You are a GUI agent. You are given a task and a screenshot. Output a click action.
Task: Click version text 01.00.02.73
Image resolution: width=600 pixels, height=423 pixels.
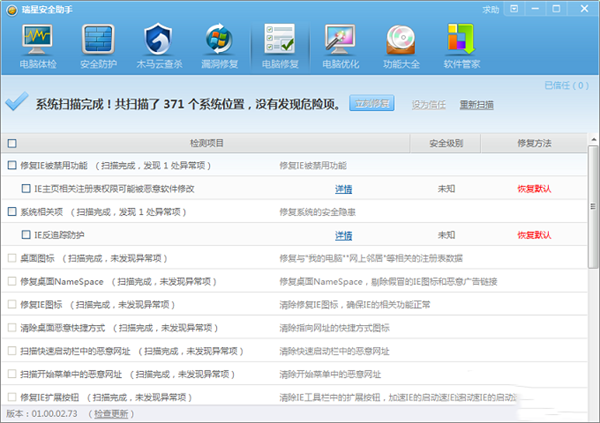(x=54, y=414)
